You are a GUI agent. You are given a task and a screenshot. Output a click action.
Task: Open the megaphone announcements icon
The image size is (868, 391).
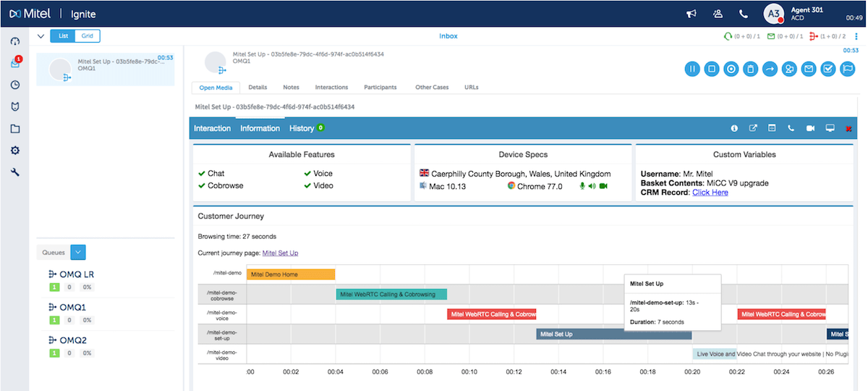coord(692,14)
